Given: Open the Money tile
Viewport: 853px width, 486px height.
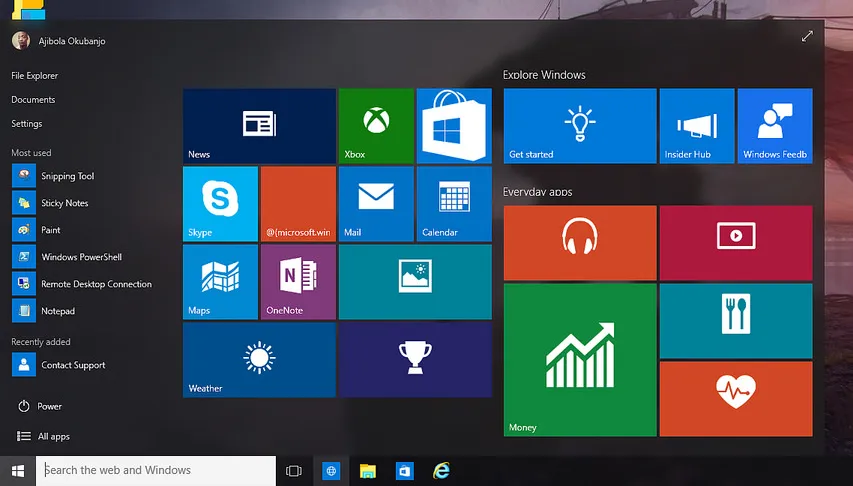Looking at the screenshot, I should click(580, 360).
